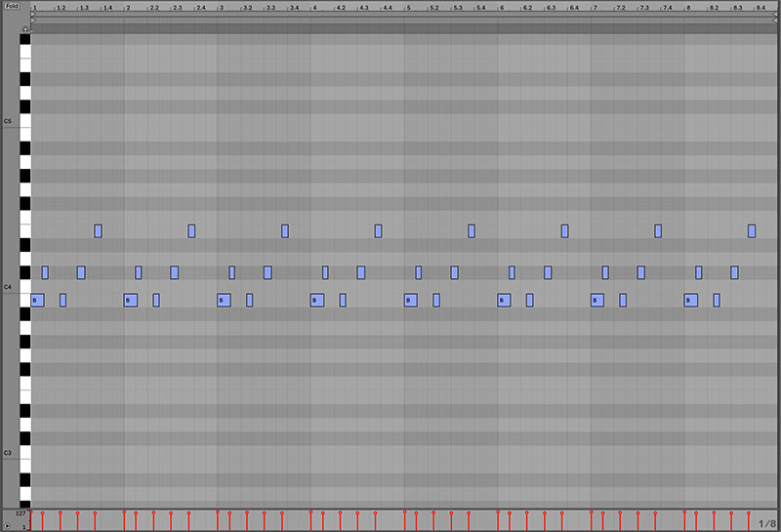This screenshot has height=532, width=781.
Task: Select the black-key-row note at 3.3
Action: pyautogui.click(x=267, y=272)
